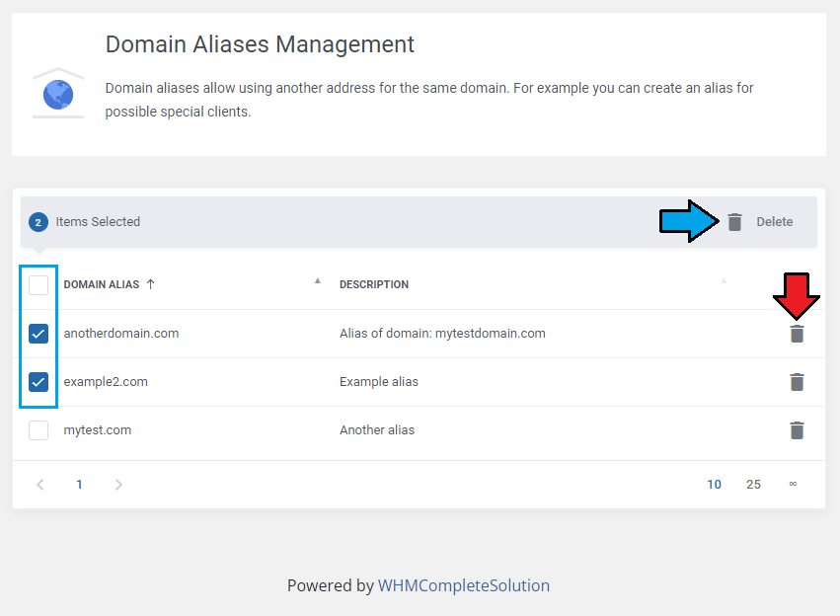Open the WHMCompleteSolution link
Viewport: 840px width, 616px height.
coord(464,585)
